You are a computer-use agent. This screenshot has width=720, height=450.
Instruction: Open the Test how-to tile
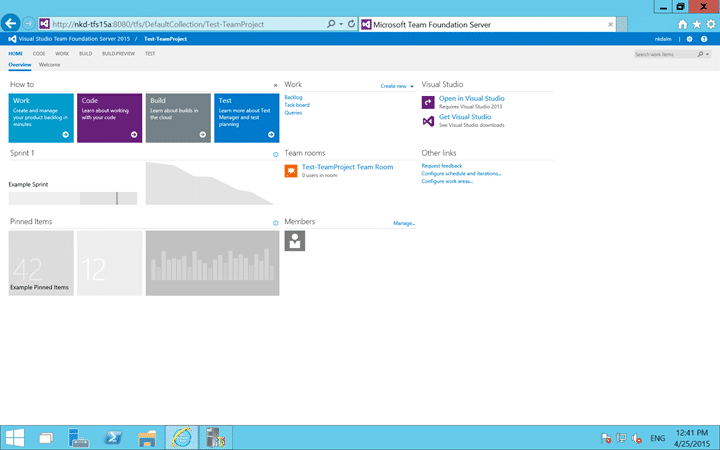coord(247,118)
